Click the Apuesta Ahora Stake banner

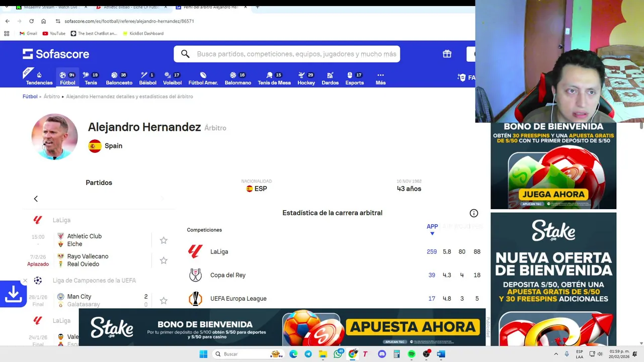(413, 327)
